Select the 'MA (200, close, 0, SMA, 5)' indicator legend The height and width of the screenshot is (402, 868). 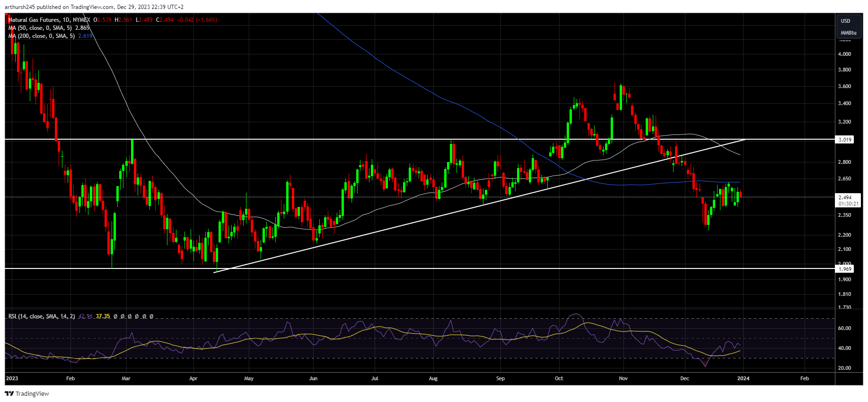pyautogui.click(x=42, y=36)
